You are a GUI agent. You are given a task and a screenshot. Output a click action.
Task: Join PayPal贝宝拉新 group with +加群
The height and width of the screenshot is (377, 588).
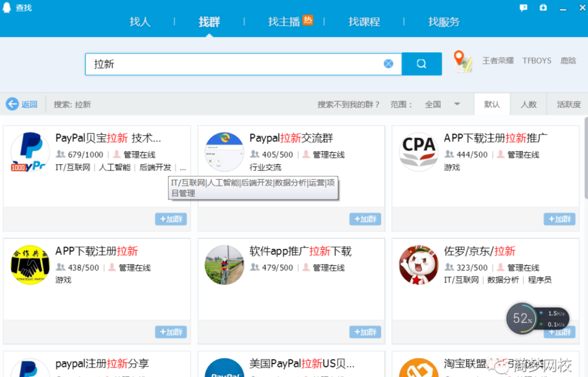pos(171,219)
